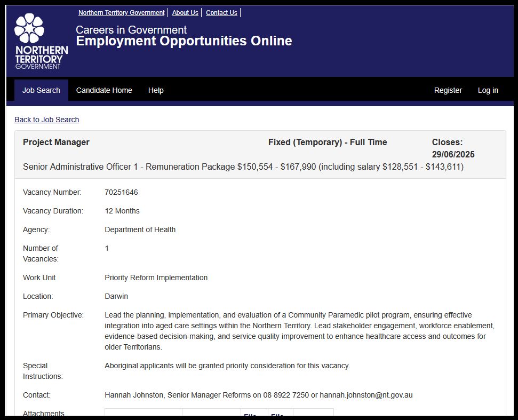Select the Fixed (Temporary) - Full Time text

[328, 142]
